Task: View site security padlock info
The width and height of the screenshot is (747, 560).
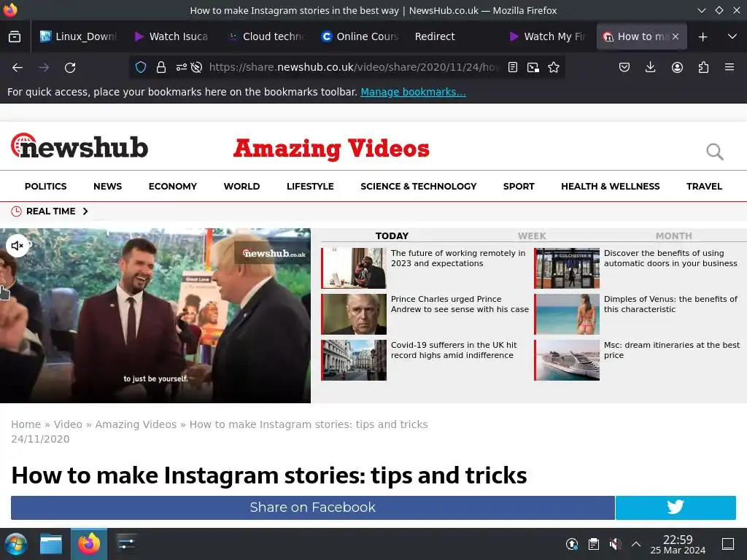Action: [x=161, y=67]
